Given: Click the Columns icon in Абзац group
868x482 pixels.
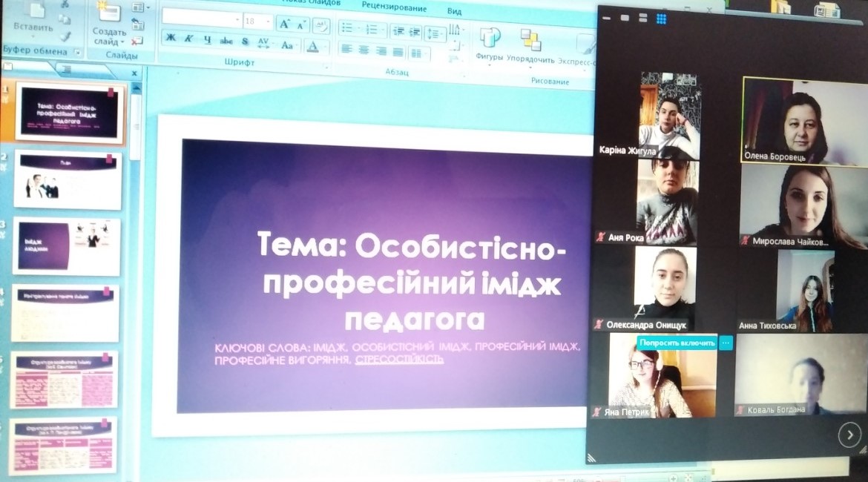Looking at the screenshot, I should [418, 53].
